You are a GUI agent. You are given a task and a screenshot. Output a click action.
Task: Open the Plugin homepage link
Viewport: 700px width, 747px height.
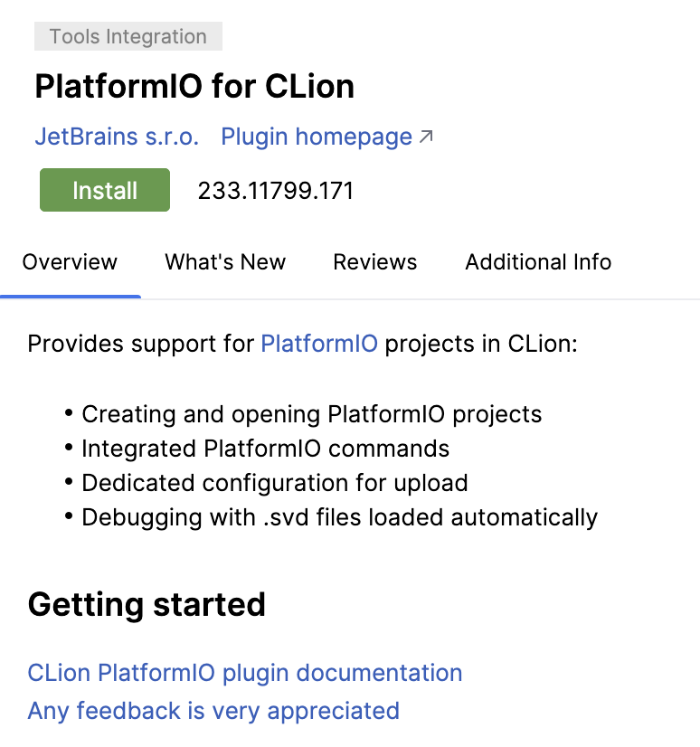coord(315,137)
